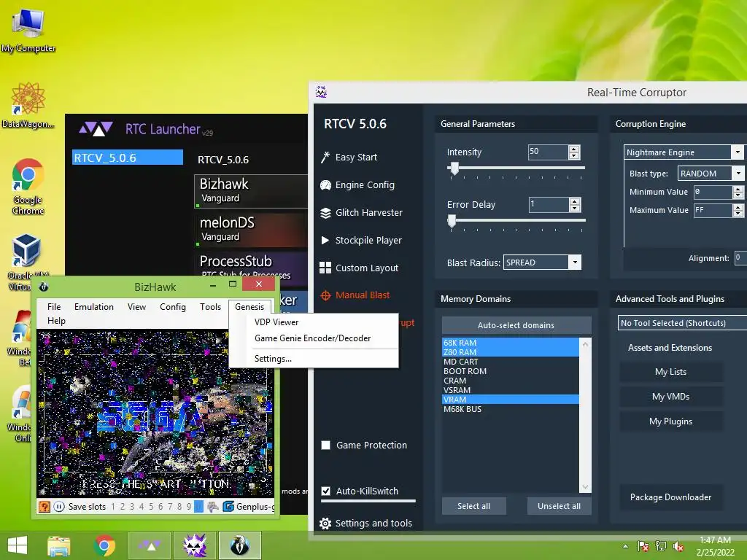The image size is (747, 560).
Task: Open My Computer desktop icon
Action: click(x=28, y=31)
